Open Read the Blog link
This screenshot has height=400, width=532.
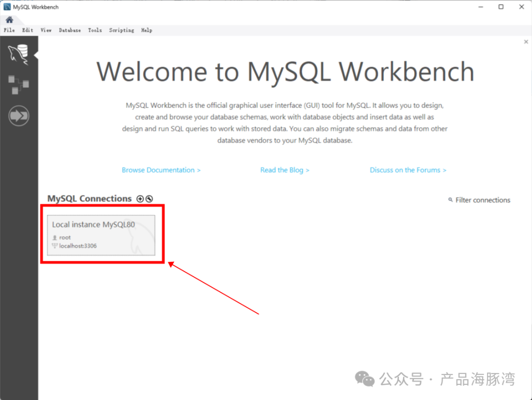[285, 170]
